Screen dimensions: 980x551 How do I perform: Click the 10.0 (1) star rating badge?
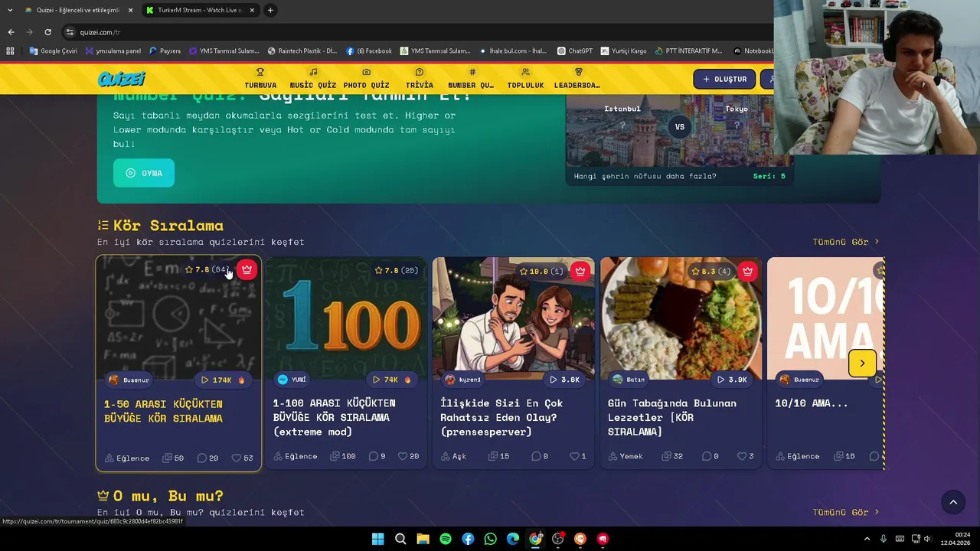pyautogui.click(x=541, y=271)
